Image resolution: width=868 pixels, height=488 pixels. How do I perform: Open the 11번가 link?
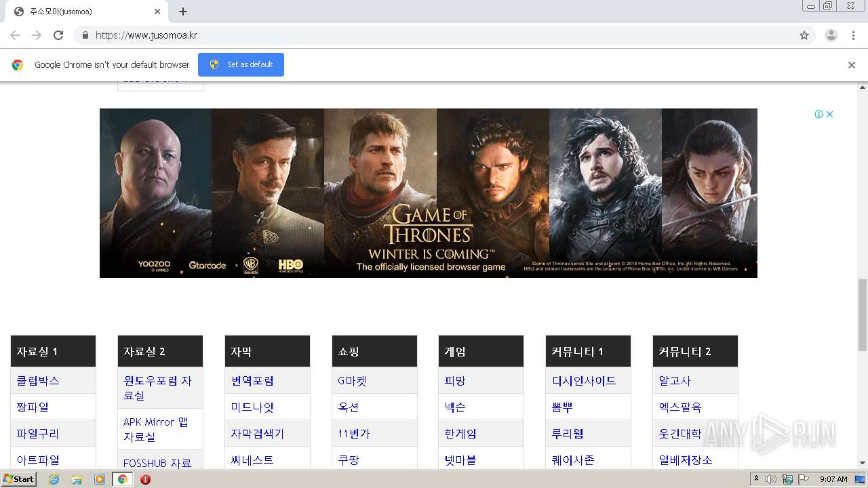click(x=354, y=434)
